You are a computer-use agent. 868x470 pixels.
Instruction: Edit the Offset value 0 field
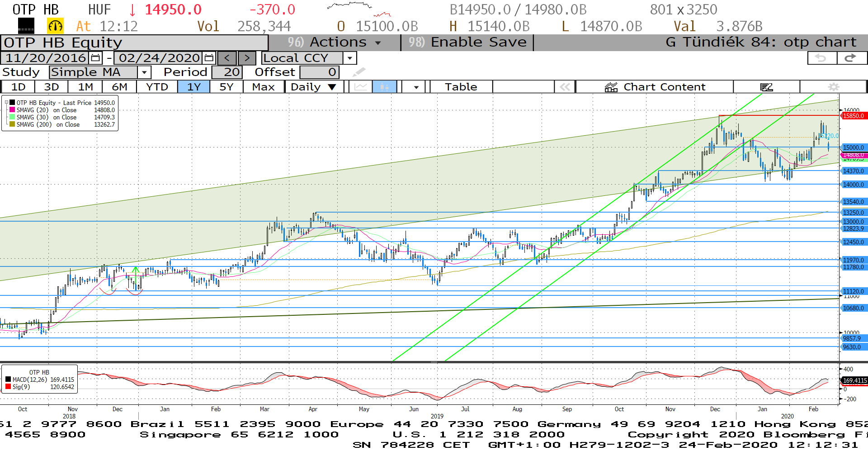coord(319,72)
